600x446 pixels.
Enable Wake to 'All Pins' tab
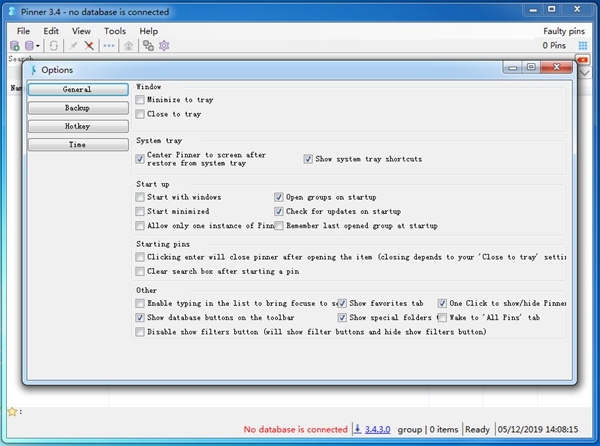tap(442, 317)
